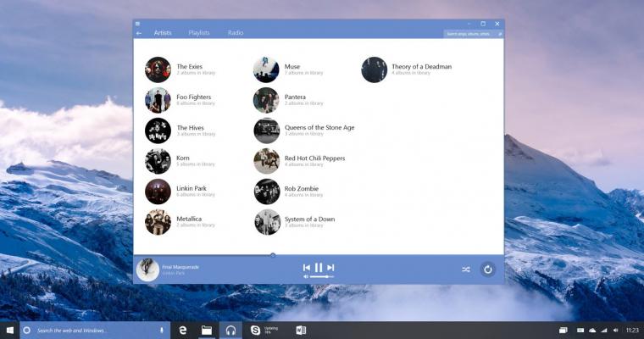Open the network signal tray icon
This screenshot has width=644, height=339.
point(603,331)
